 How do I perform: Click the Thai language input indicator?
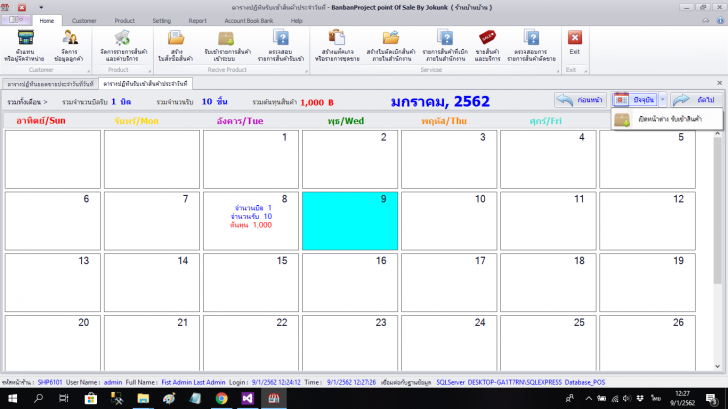[x=656, y=398]
